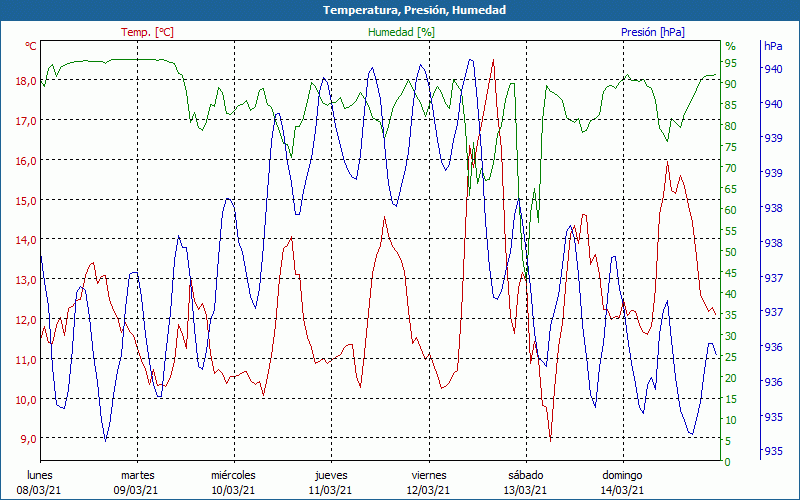Click the "15,0" temperature axis value
Screen dimensions: 800x500
[28, 201]
